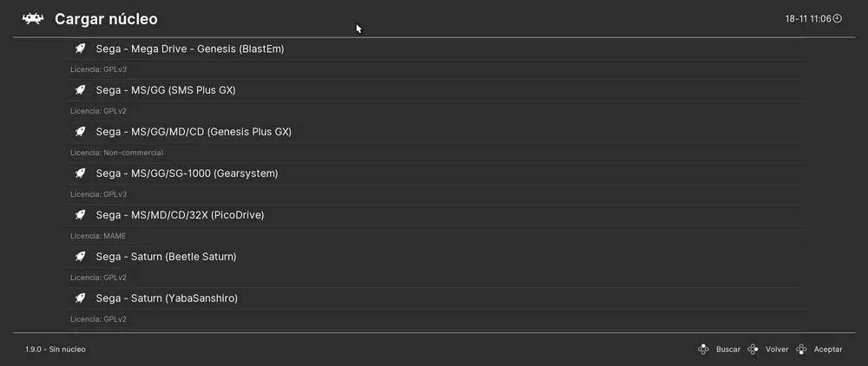
Task: Click the rocket icon beside Gearsystem core
Action: click(80, 173)
